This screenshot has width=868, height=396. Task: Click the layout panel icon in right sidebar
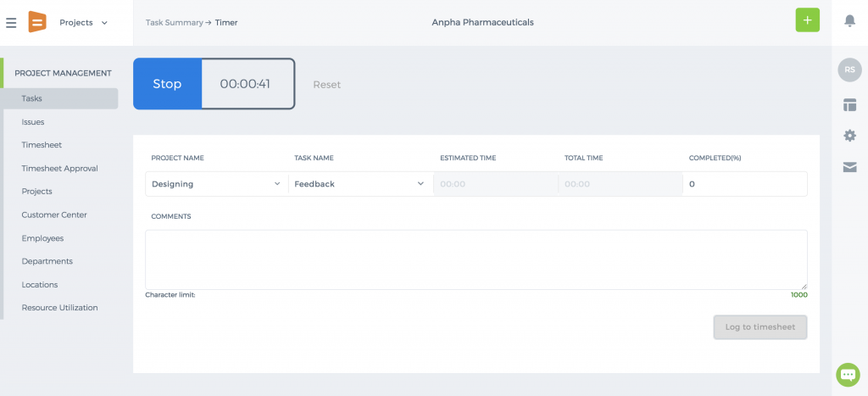pyautogui.click(x=849, y=104)
